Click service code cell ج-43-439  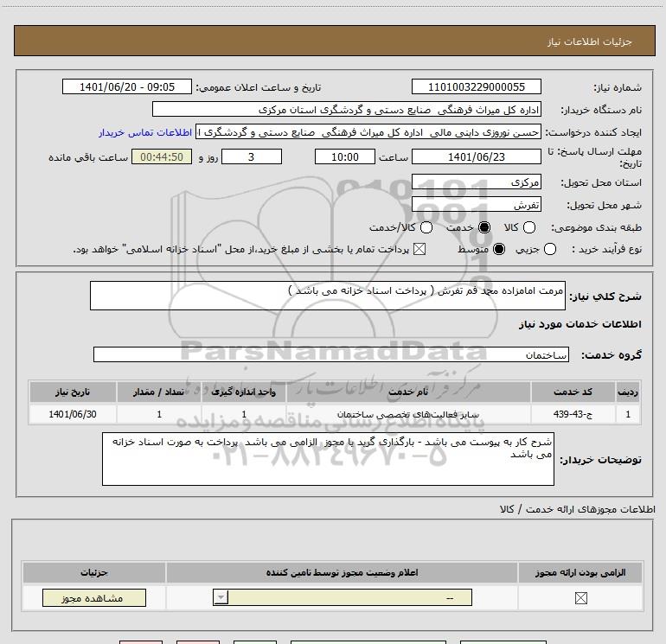coord(573,414)
